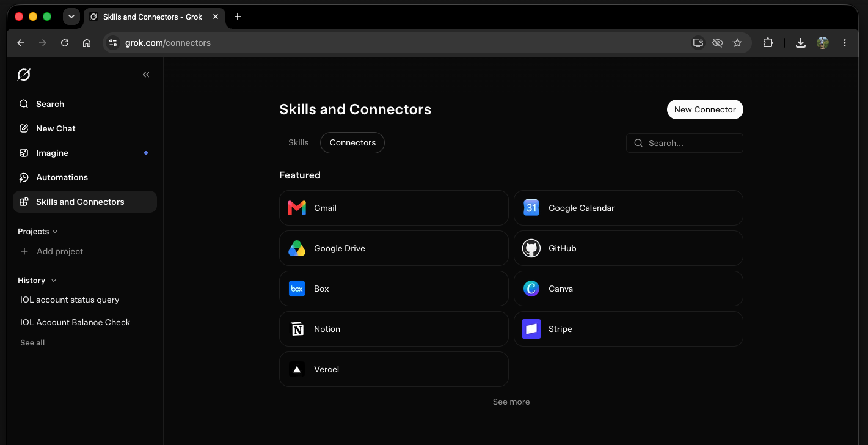The image size is (868, 445).
Task: Open the Vercel connector card
Action: pyautogui.click(x=394, y=369)
